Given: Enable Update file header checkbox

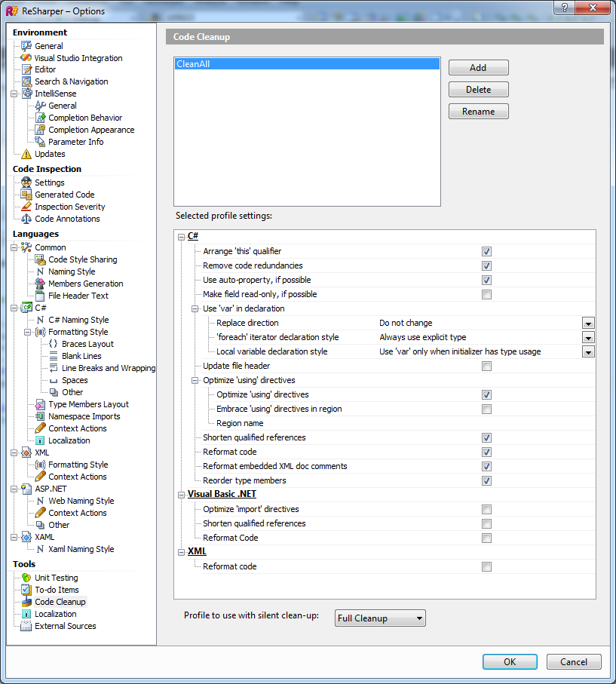Looking at the screenshot, I should coord(486,366).
